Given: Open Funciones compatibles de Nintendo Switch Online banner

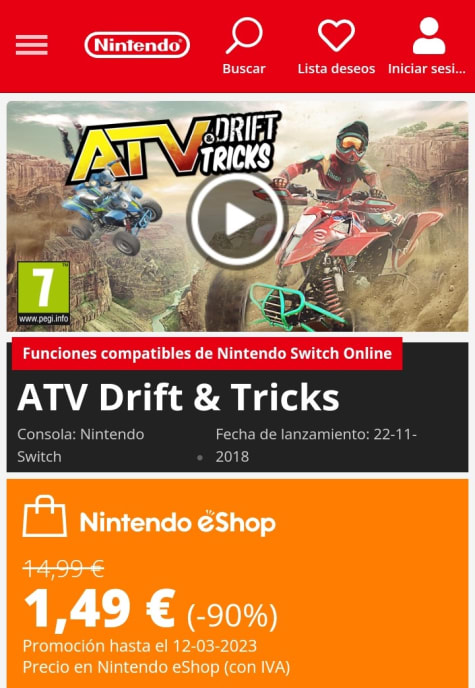Looking at the screenshot, I should click(207, 354).
